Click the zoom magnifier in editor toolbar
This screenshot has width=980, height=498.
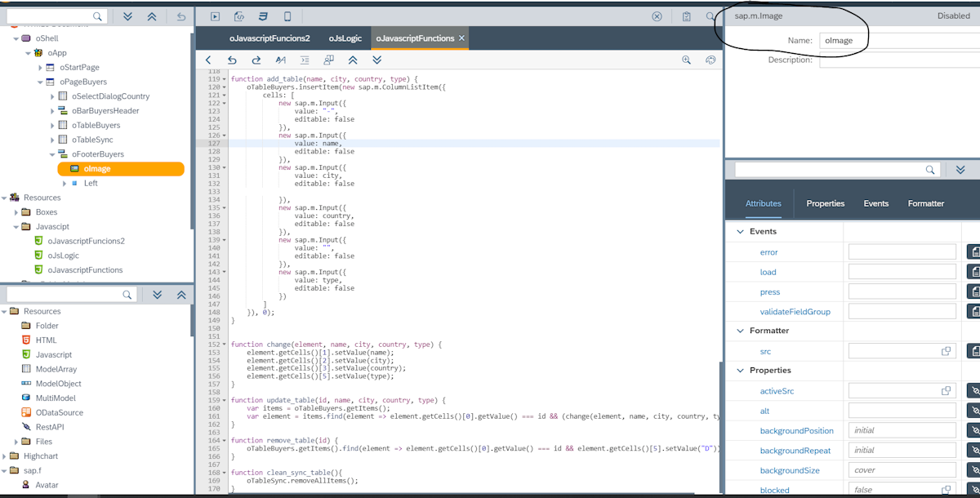687,60
